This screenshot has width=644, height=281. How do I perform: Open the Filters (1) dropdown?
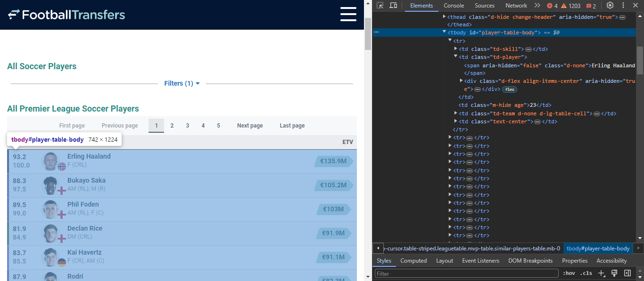(x=182, y=83)
